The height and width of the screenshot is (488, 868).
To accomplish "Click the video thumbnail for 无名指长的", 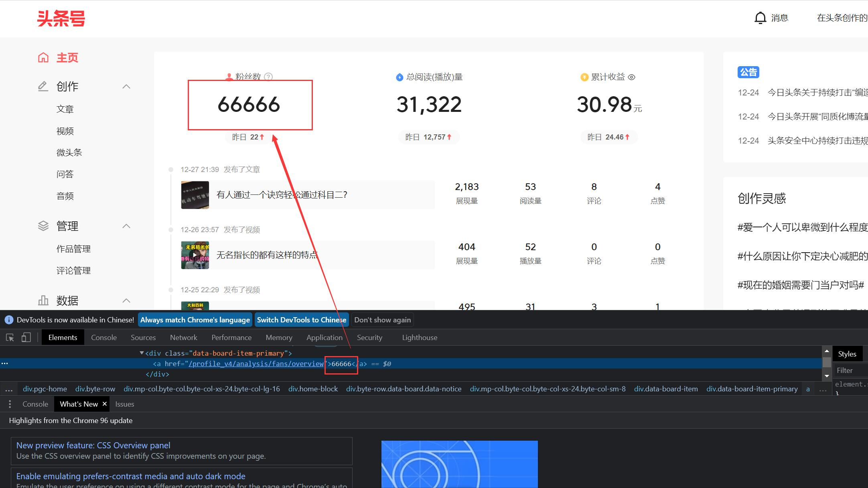I will 195,255.
